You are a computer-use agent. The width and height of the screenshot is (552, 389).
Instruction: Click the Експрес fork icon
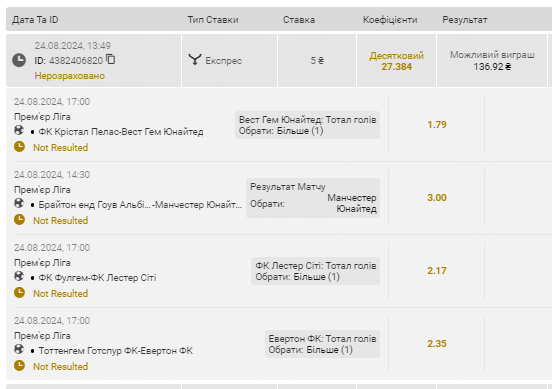tap(195, 59)
